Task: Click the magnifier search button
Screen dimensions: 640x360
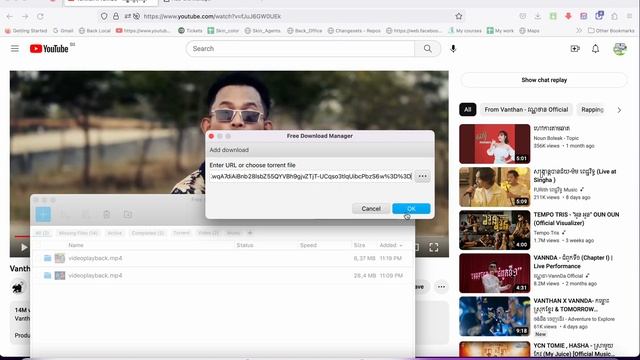Action: coord(427,49)
